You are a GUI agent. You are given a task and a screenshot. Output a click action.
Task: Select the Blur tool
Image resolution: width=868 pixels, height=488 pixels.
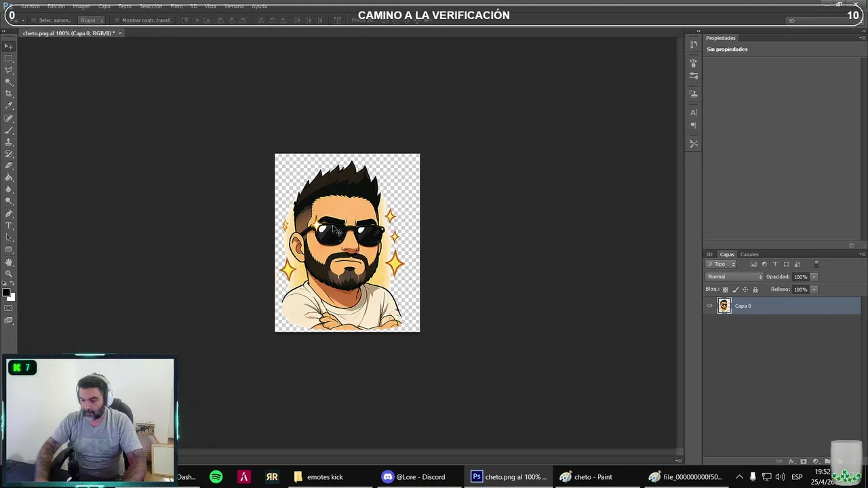[x=9, y=189]
